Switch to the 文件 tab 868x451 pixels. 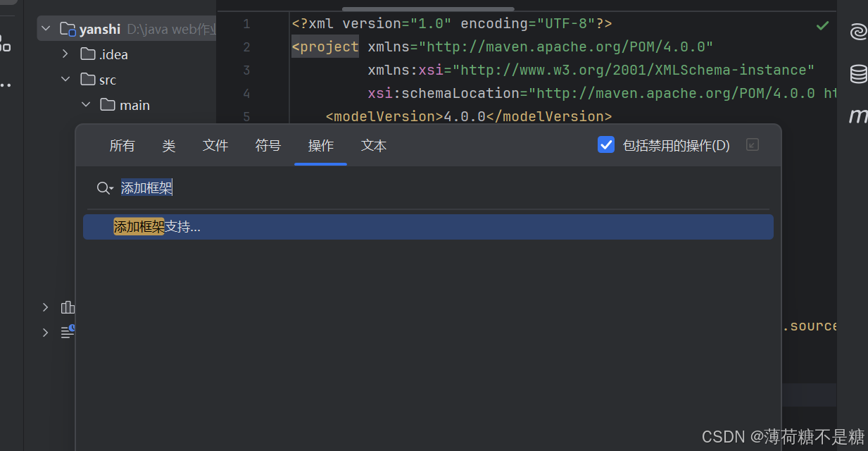pos(215,145)
